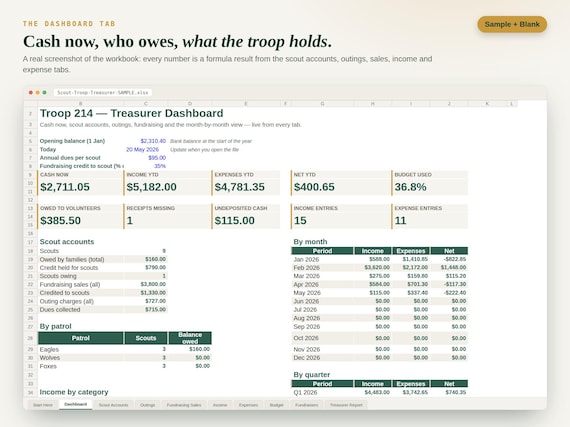Screen dimensions: 570x427
Task: Select the Foxes patrol row name
Action: pos(48,366)
